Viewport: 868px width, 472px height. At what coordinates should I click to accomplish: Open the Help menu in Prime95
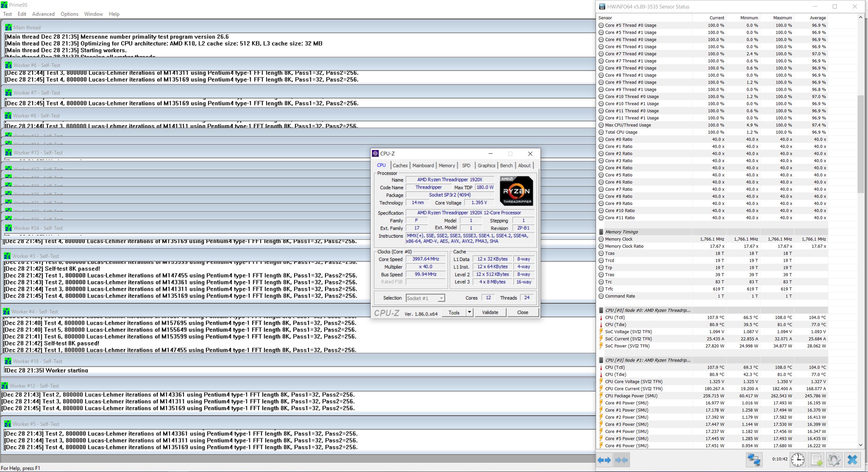coord(114,14)
